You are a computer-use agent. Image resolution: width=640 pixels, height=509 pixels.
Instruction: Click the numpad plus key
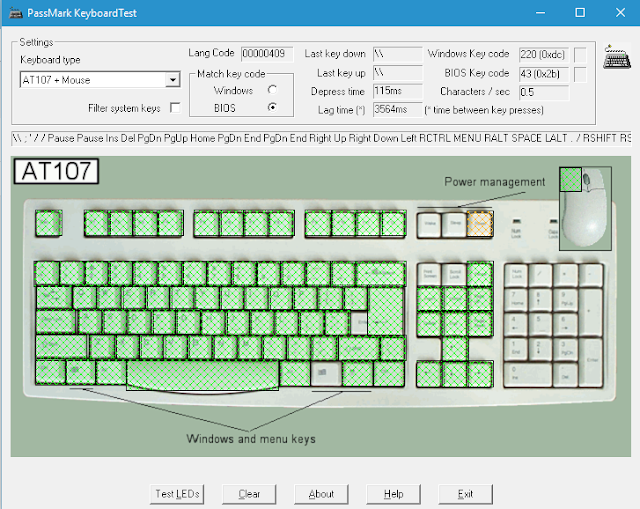pyautogui.click(x=591, y=312)
